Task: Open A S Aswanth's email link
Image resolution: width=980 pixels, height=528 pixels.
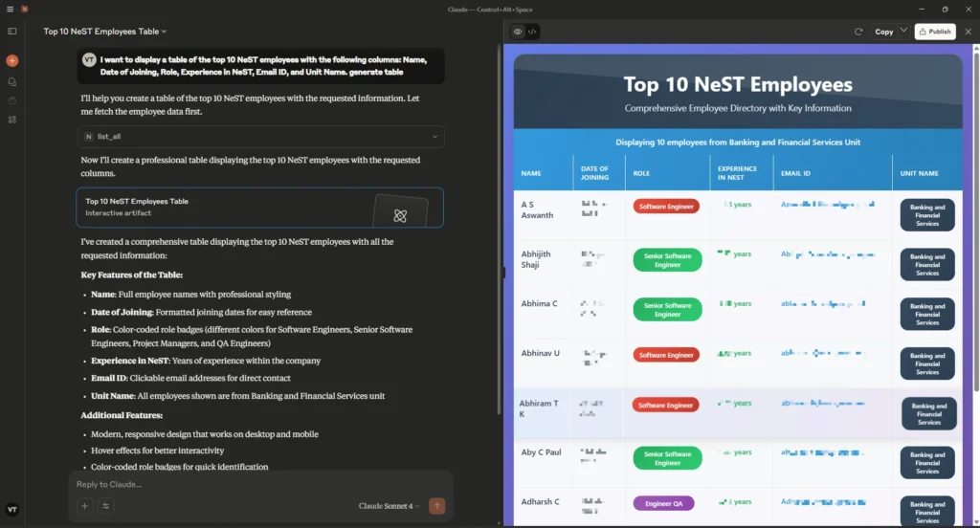Action: [828, 205]
